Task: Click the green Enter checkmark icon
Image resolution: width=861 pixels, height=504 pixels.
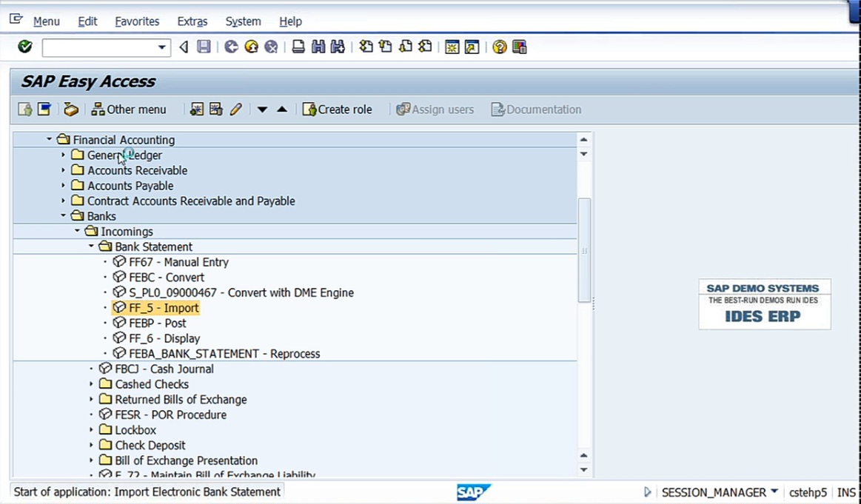Action: pos(24,47)
